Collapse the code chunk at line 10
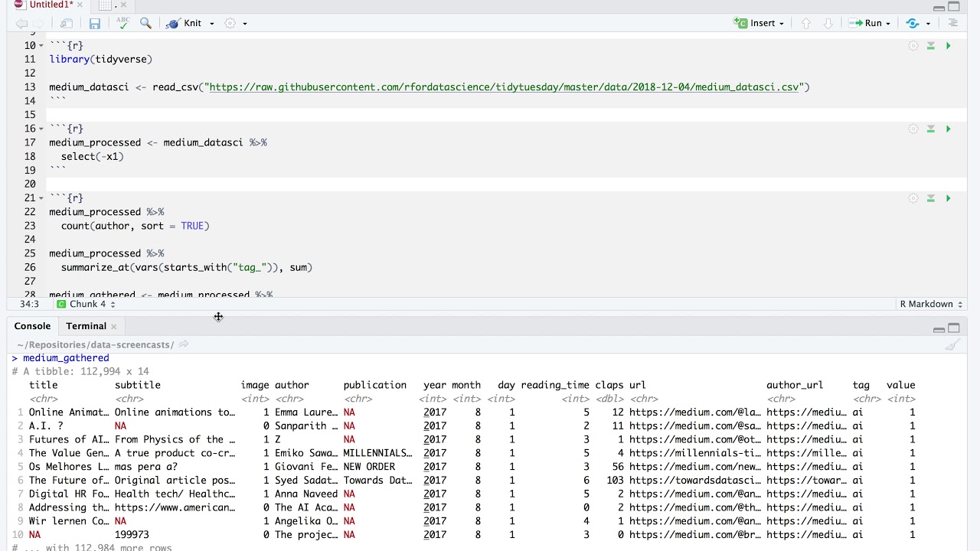The image size is (980, 551). click(x=41, y=46)
